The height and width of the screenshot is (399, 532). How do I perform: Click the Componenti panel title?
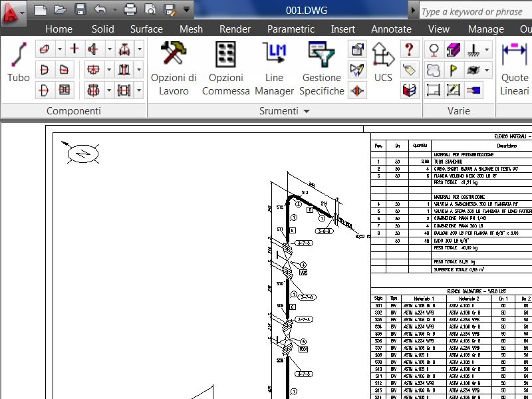[x=74, y=111]
